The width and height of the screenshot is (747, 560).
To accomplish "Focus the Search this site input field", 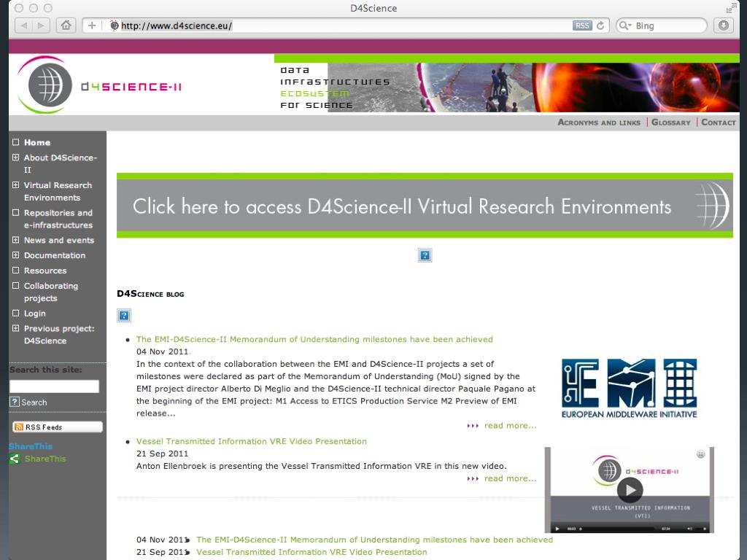I will pyautogui.click(x=54, y=386).
